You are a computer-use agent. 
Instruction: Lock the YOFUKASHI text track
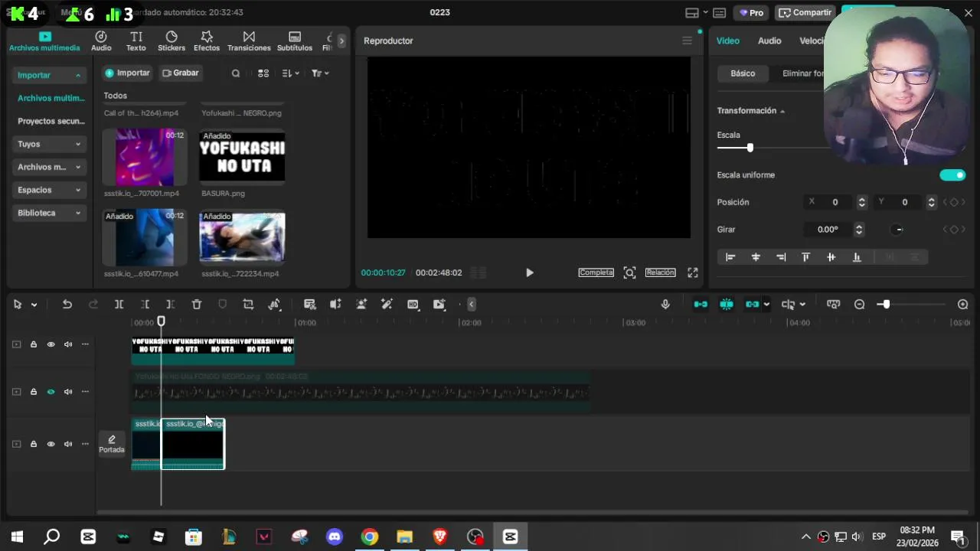point(34,344)
